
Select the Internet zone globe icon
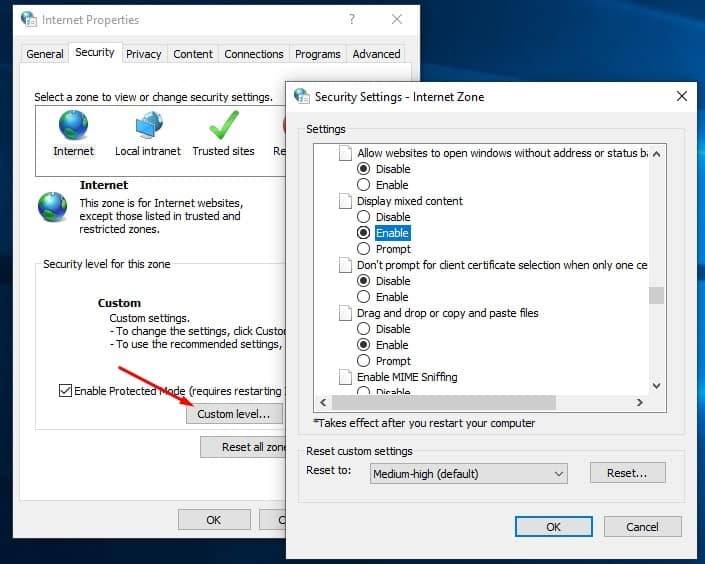[x=73, y=125]
